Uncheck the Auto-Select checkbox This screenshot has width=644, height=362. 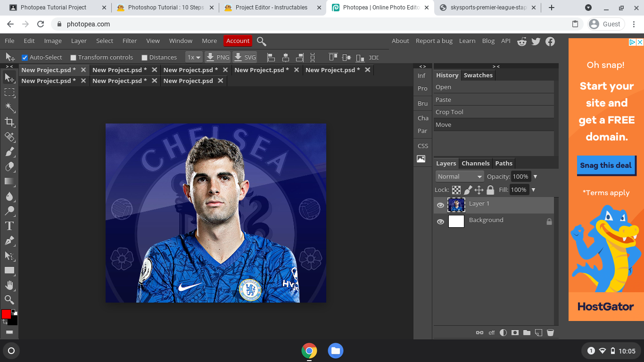[25, 58]
